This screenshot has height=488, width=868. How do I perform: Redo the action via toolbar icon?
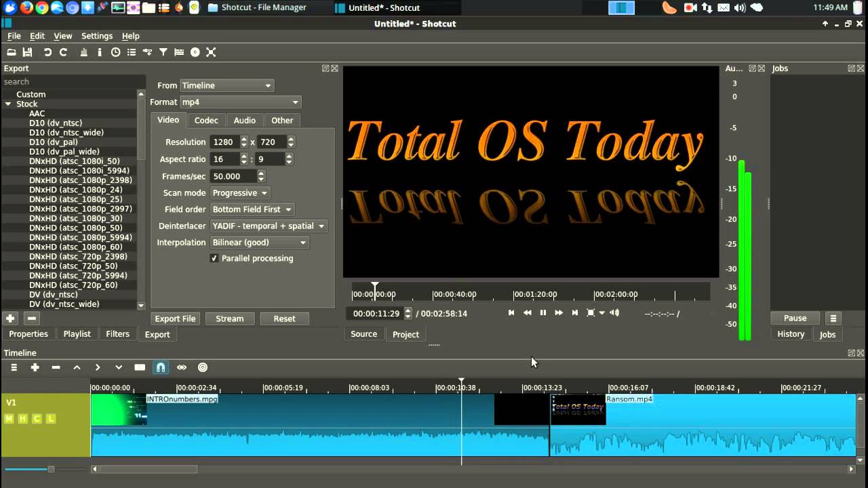click(x=64, y=52)
